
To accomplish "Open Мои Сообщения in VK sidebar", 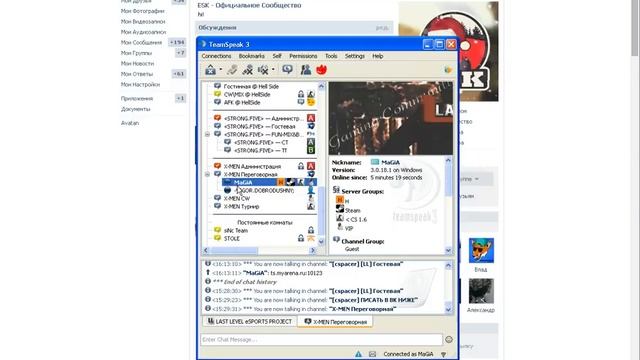I will pyautogui.click(x=141, y=42).
